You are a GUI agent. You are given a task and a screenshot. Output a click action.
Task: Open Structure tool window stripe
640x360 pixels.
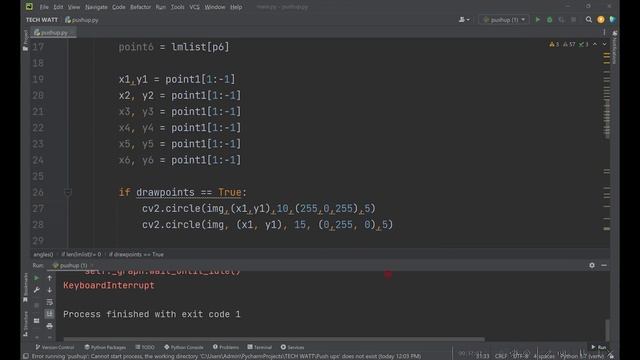point(25,323)
